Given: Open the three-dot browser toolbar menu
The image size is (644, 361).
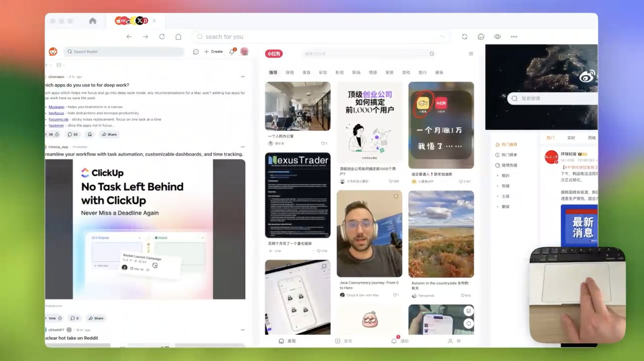Looking at the screenshot, I should point(514,37).
